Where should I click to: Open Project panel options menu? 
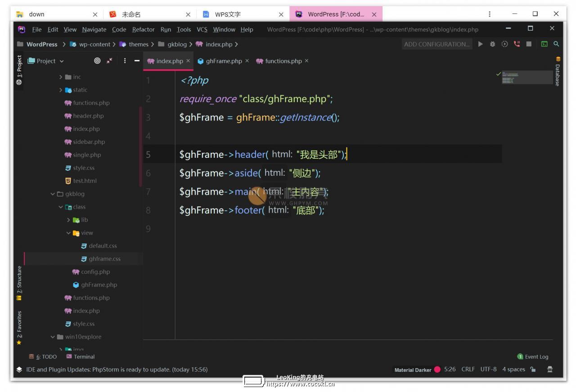[x=125, y=61]
